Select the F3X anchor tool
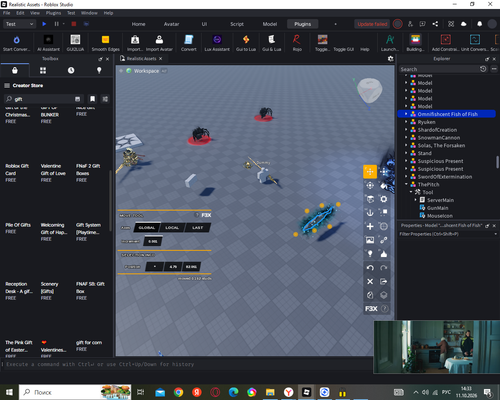This screenshot has height=400, width=500. (370, 213)
